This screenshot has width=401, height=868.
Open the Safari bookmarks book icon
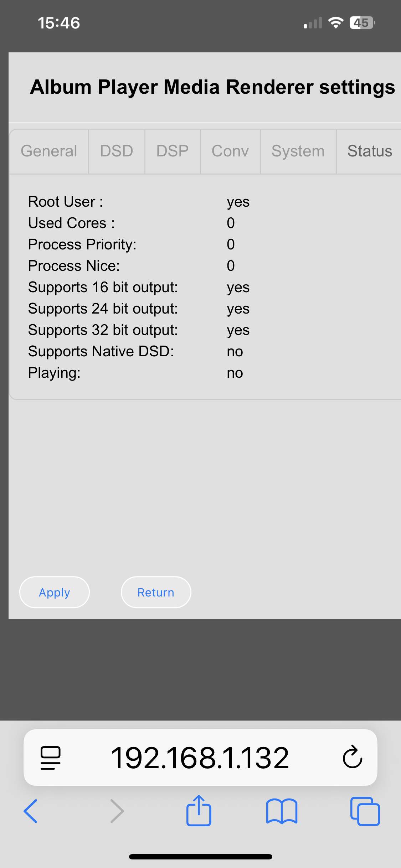(282, 811)
